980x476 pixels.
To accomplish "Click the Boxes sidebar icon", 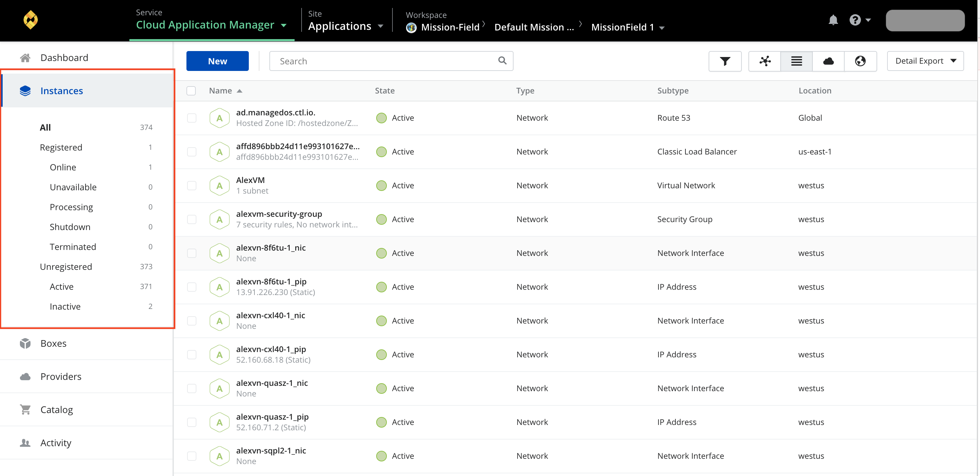I will (x=24, y=343).
